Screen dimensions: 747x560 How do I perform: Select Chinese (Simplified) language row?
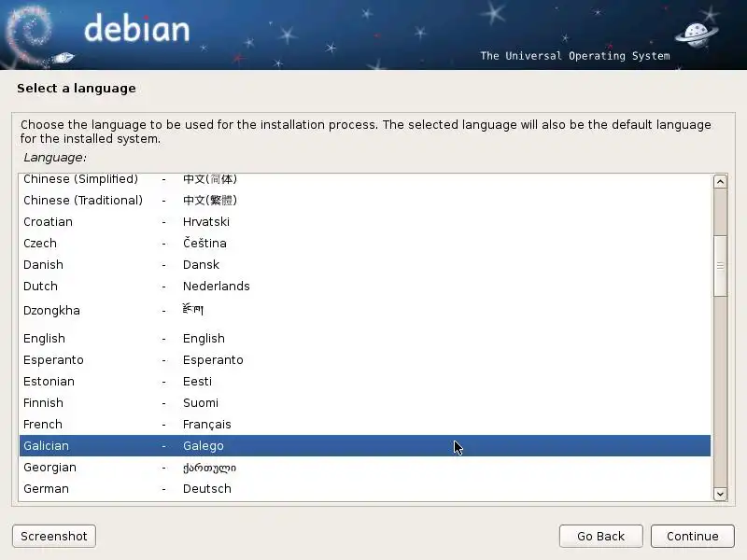tap(365, 179)
